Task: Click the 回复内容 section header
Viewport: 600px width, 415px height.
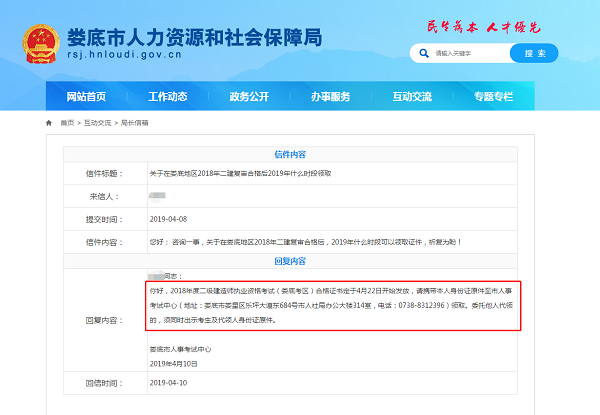Action: [290, 261]
